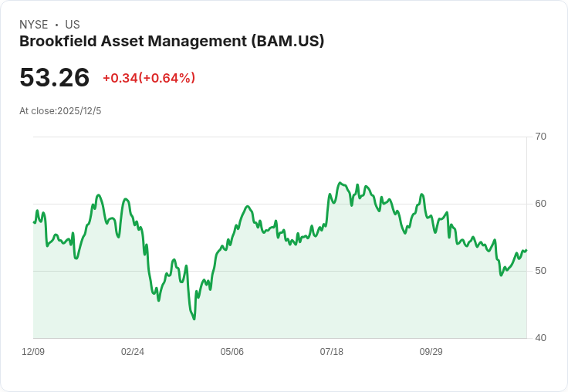
Task: Click the 60 price axis label
Action: tap(540, 204)
